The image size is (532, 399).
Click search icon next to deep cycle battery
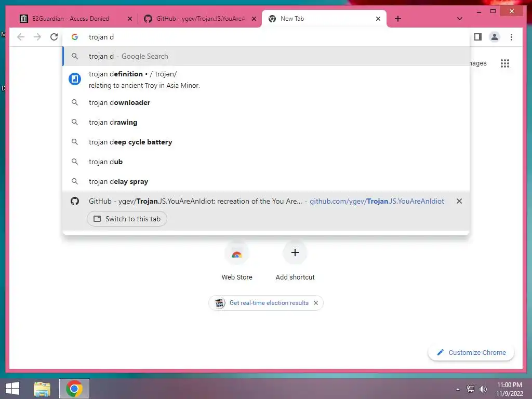(75, 142)
